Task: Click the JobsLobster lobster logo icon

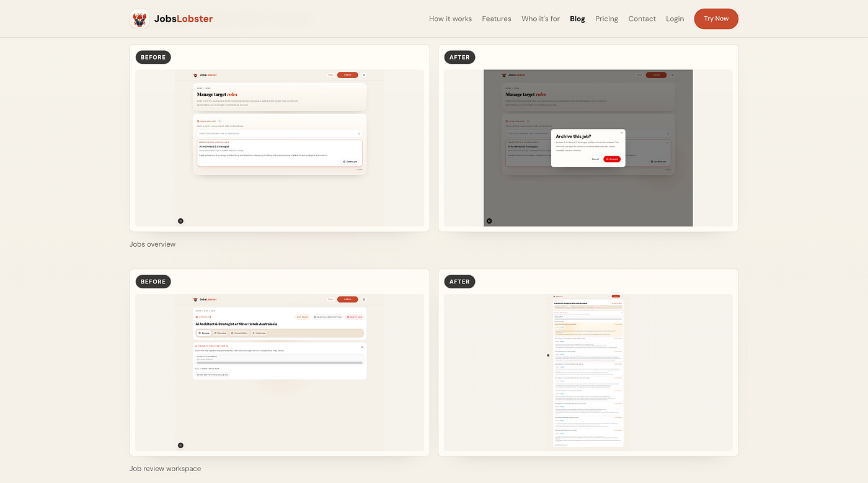Action: click(x=139, y=19)
